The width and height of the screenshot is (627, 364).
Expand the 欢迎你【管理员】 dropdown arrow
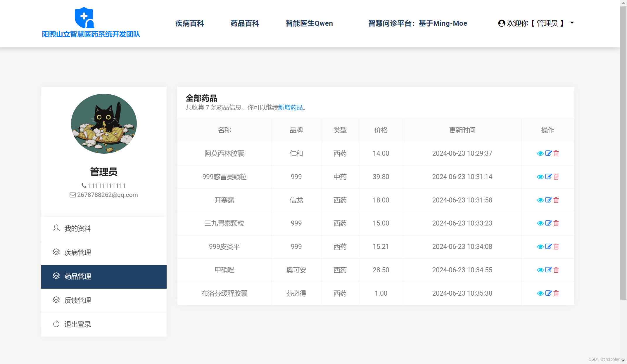(572, 23)
